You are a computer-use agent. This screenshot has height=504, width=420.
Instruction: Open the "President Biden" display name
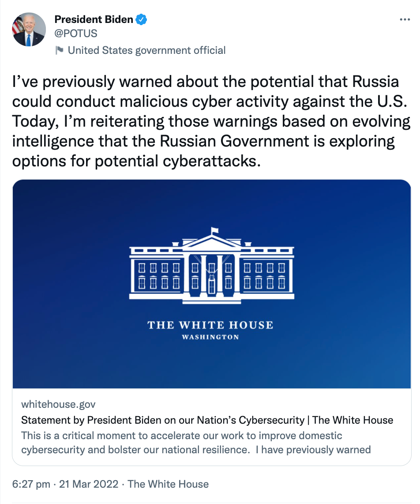94,19
